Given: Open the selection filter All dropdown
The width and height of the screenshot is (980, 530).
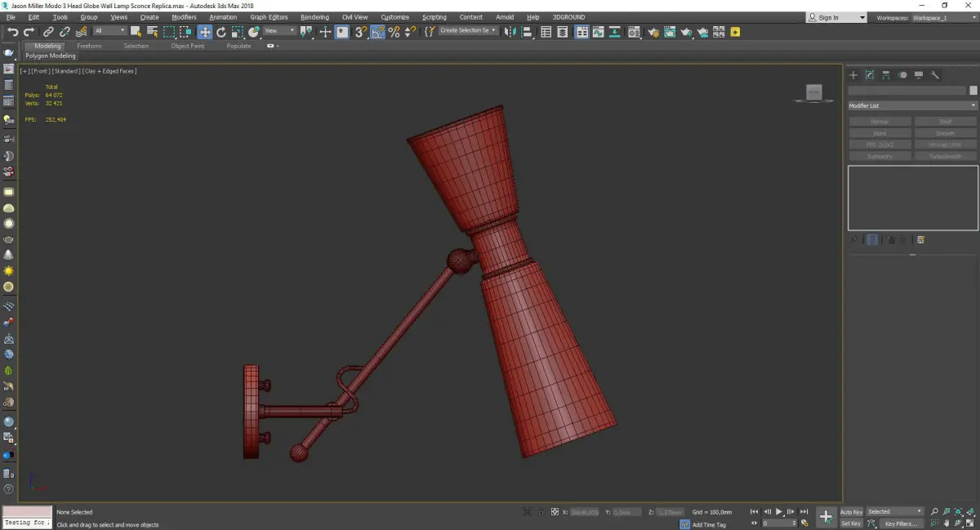Looking at the screenshot, I should pyautogui.click(x=109, y=31).
